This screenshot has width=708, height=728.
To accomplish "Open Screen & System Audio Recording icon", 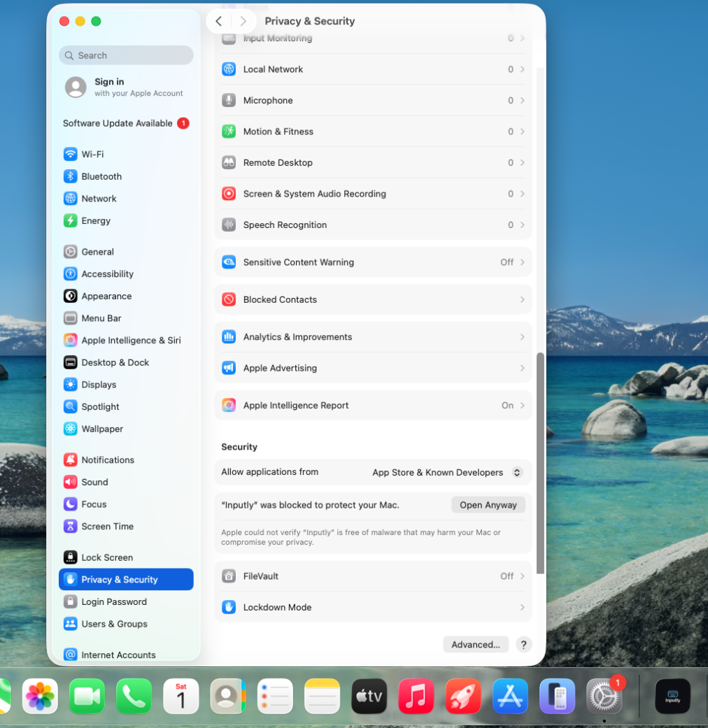I will (x=229, y=194).
